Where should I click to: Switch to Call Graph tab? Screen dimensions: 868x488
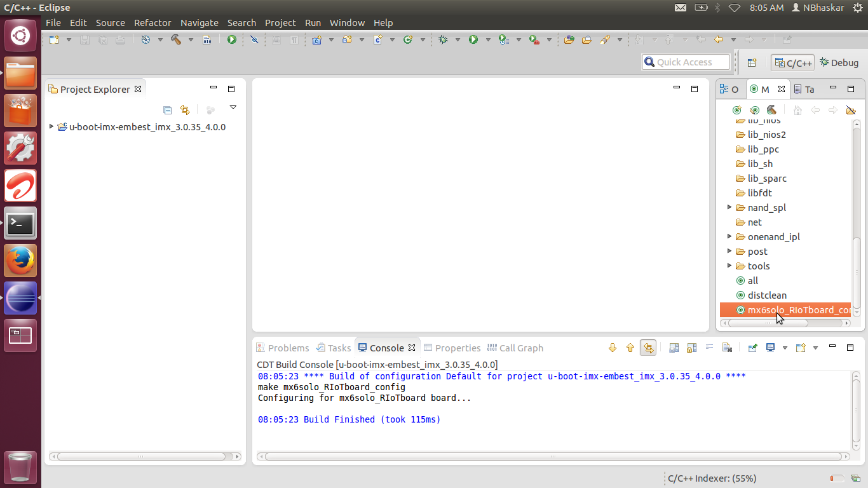(x=515, y=348)
